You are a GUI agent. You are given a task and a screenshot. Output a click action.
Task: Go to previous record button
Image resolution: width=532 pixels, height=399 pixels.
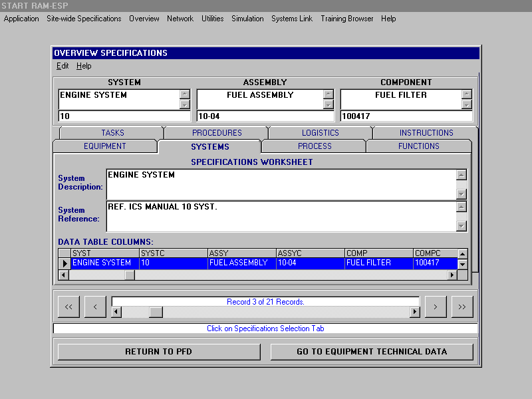(95, 307)
